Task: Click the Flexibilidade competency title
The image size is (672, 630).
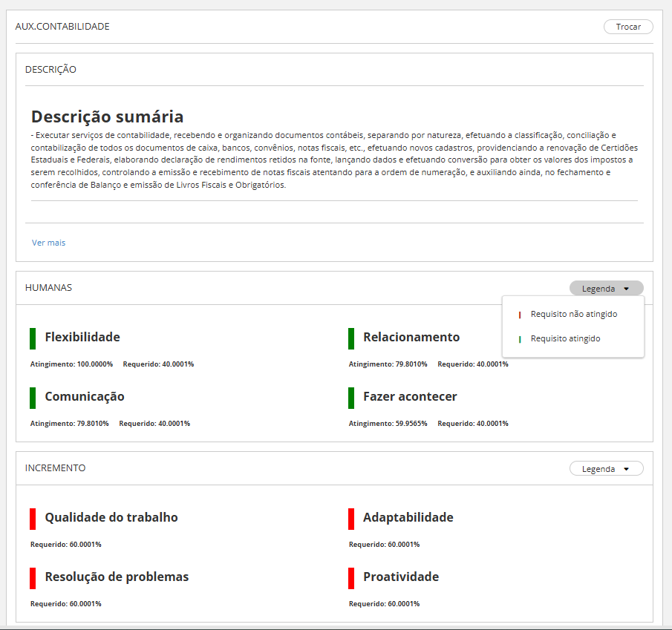Action: point(82,337)
